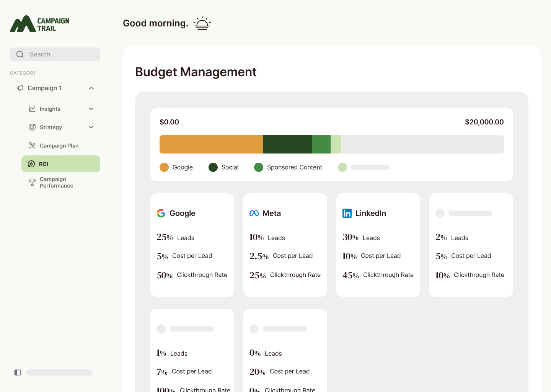Click the 2% Leads stat
This screenshot has width=551, height=392.
(452, 237)
